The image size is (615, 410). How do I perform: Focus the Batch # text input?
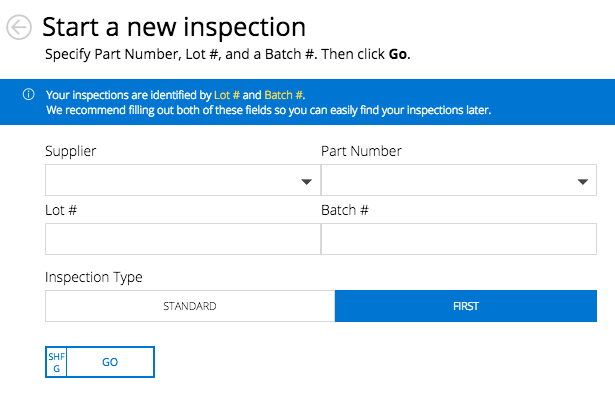click(x=458, y=239)
